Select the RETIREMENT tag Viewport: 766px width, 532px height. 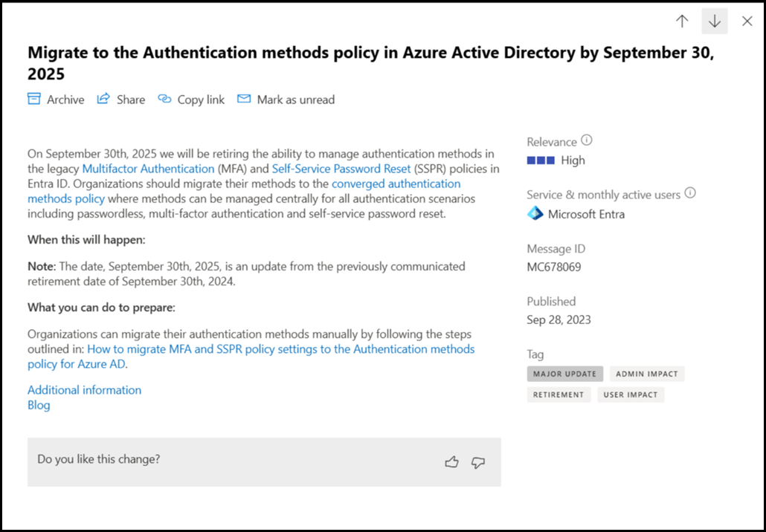pyautogui.click(x=559, y=395)
